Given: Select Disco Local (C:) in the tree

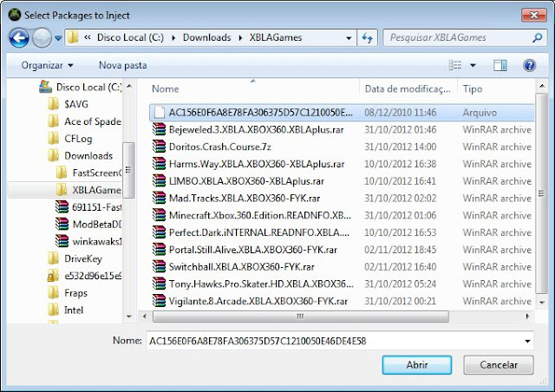Looking at the screenshot, I should click(x=81, y=87).
